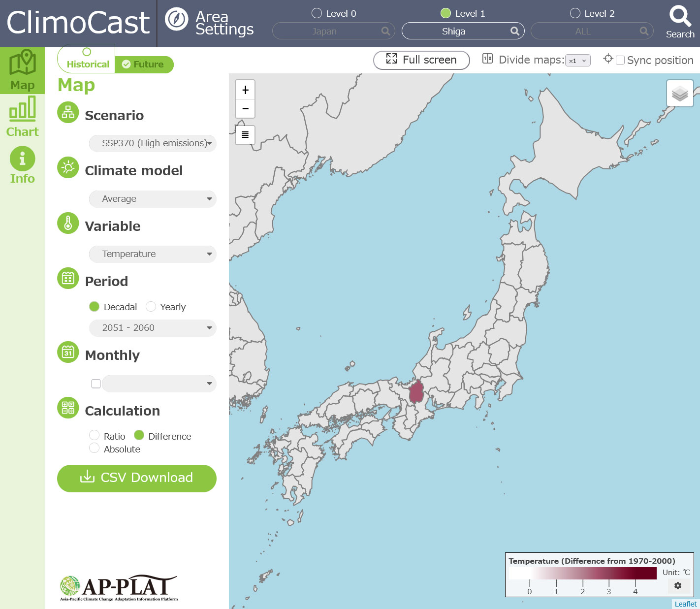
Task: Open the Info sidebar section
Action: (x=22, y=165)
